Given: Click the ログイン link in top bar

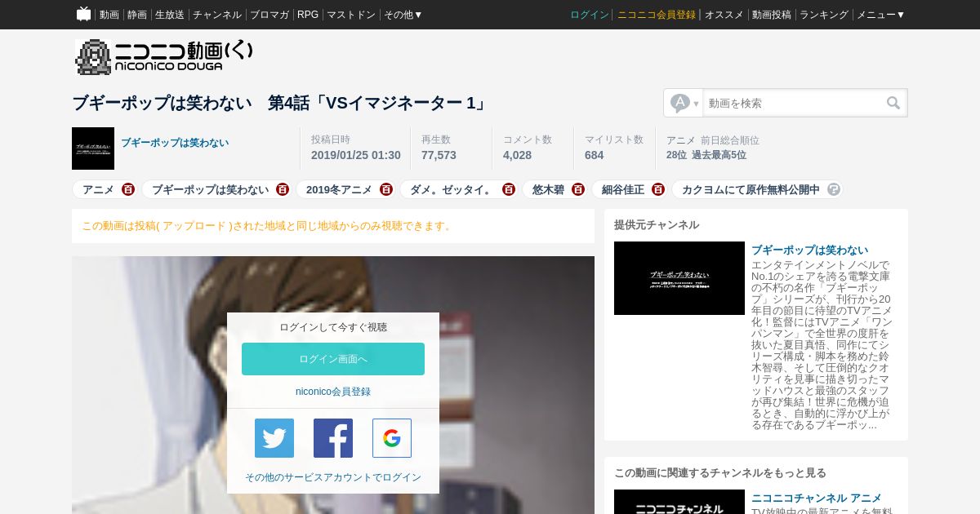Looking at the screenshot, I should point(590,15).
